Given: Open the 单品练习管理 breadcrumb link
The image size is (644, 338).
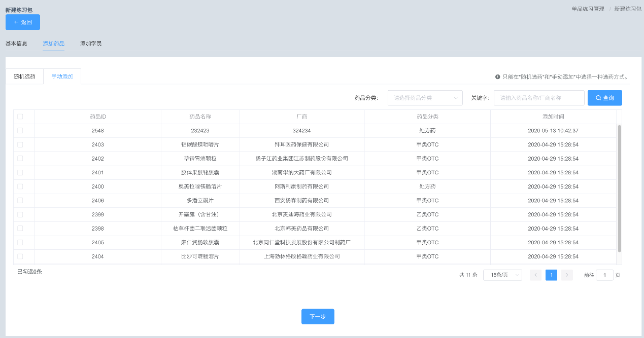Looking at the screenshot, I should (588, 9).
